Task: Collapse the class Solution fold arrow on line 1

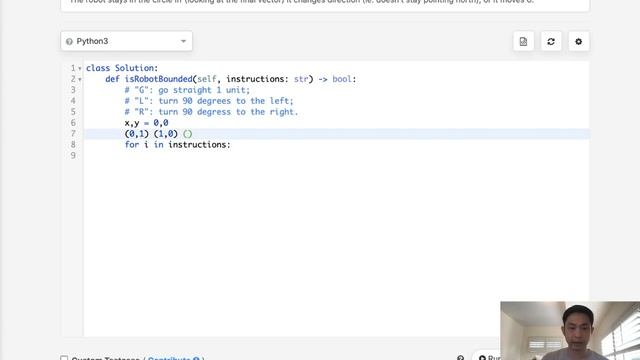Action: (80, 69)
